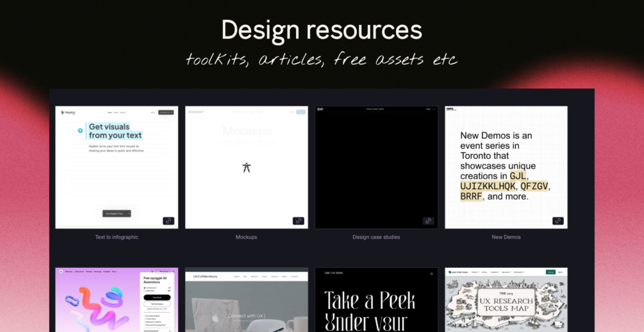The width and height of the screenshot is (644, 332).
Task: Click the 'toolKits, articles, free assets etc' subtitle
Action: [322, 59]
